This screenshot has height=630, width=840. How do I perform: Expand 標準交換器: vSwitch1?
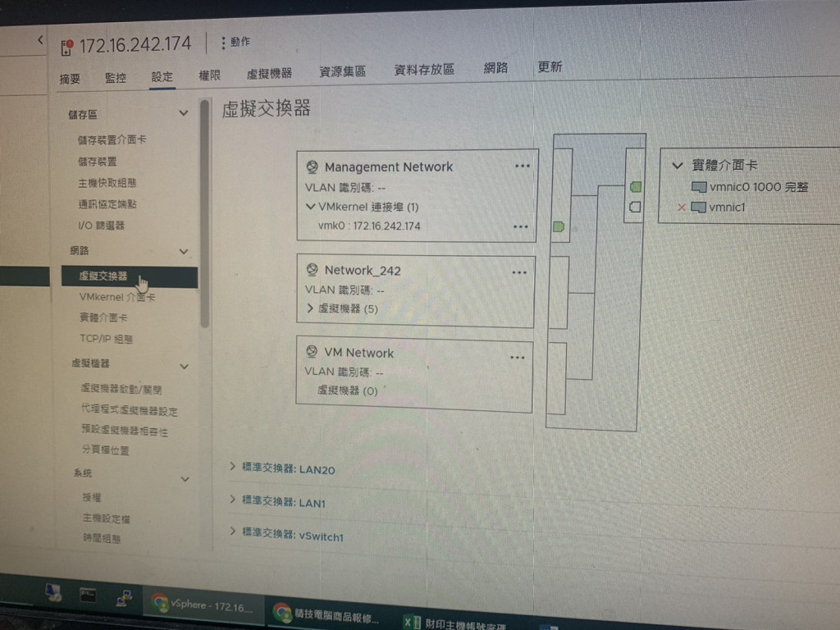coord(232,532)
